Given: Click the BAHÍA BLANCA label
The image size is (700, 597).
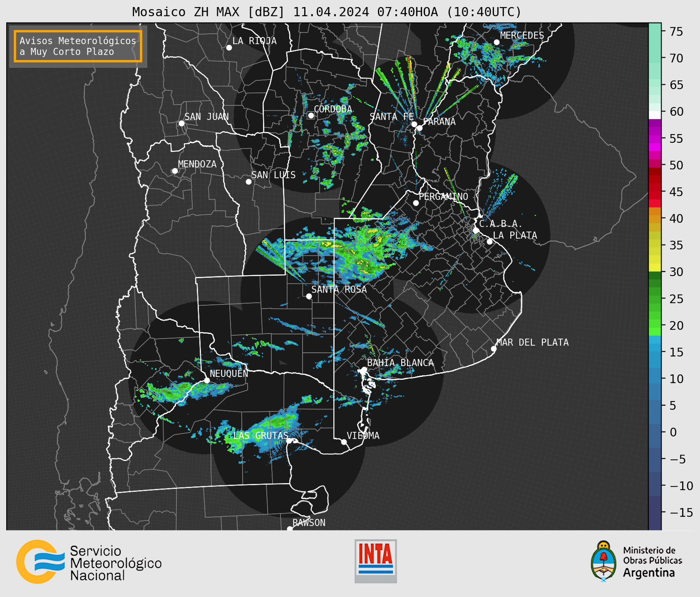Looking at the screenshot, I should [400, 363].
